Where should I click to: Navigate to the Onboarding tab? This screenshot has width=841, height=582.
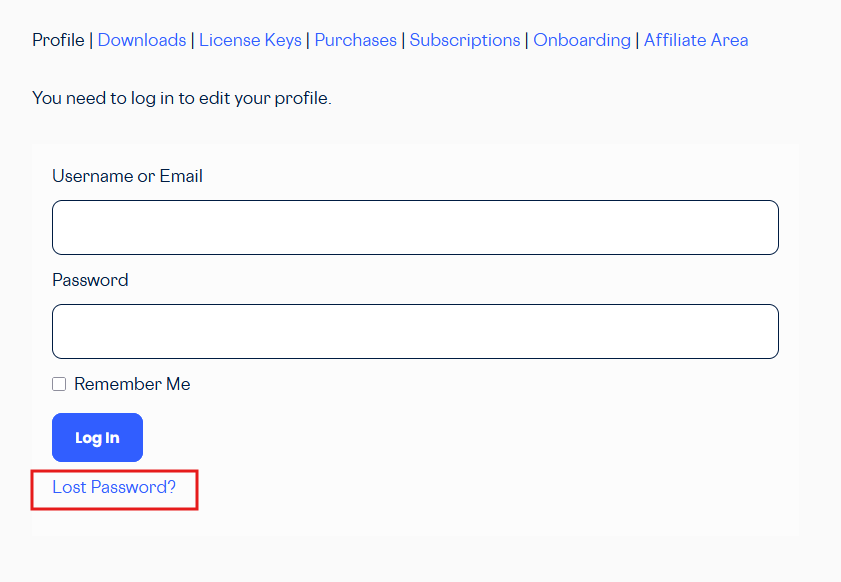click(581, 40)
